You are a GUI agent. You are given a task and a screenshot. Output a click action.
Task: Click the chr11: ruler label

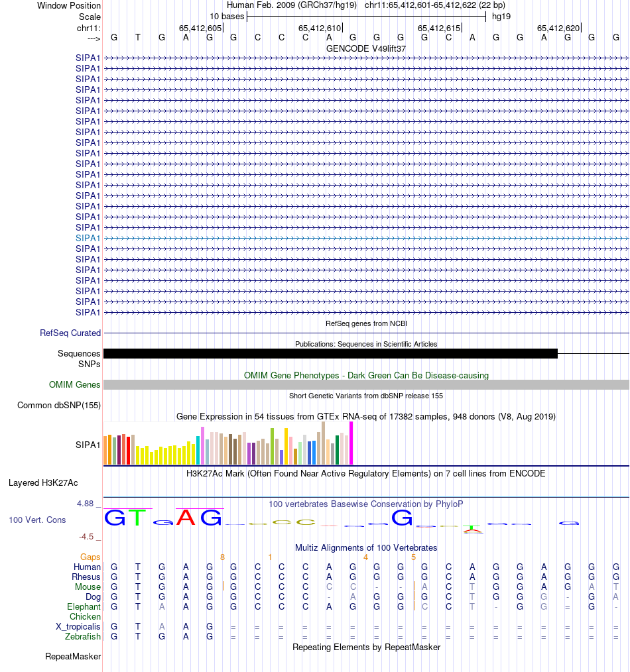tap(89, 28)
